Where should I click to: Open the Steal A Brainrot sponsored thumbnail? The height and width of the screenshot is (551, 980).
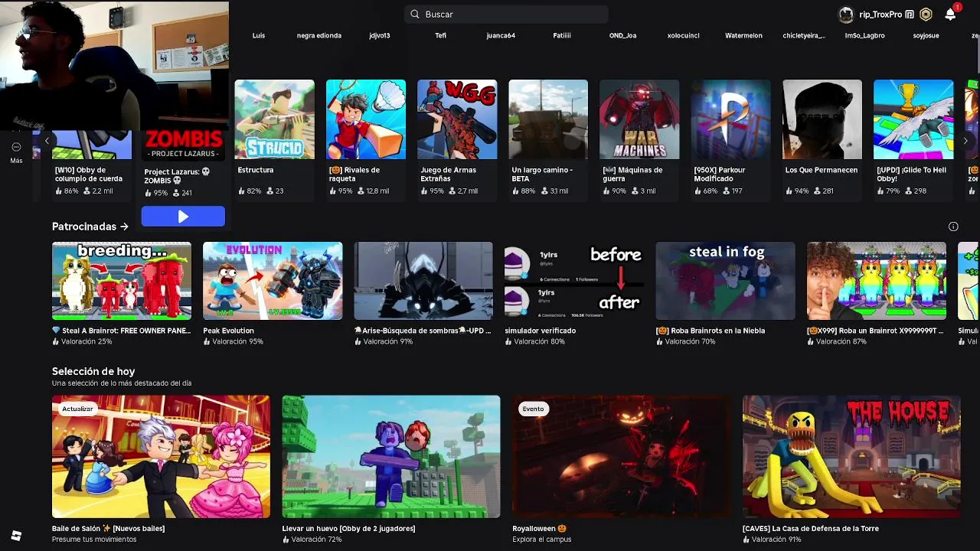point(122,281)
